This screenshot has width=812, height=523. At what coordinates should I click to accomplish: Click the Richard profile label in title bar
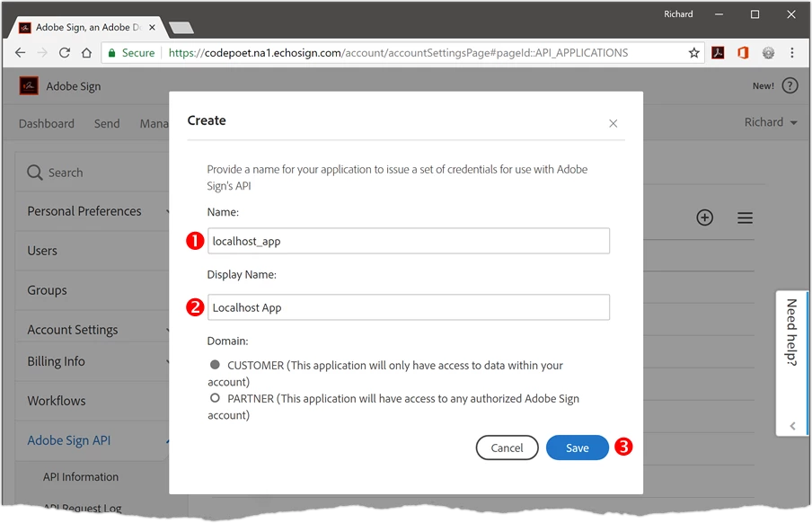point(678,14)
